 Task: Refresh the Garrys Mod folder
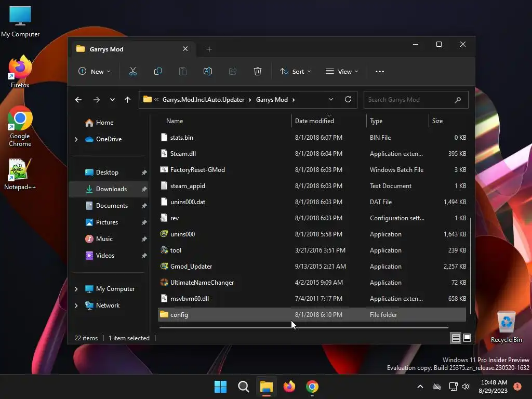(x=348, y=99)
